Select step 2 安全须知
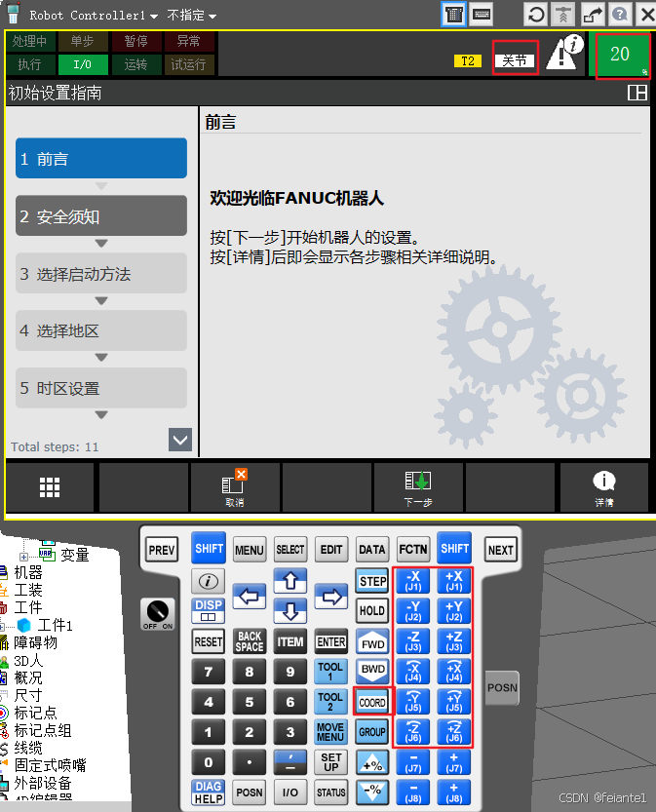656x812 pixels. [101, 216]
